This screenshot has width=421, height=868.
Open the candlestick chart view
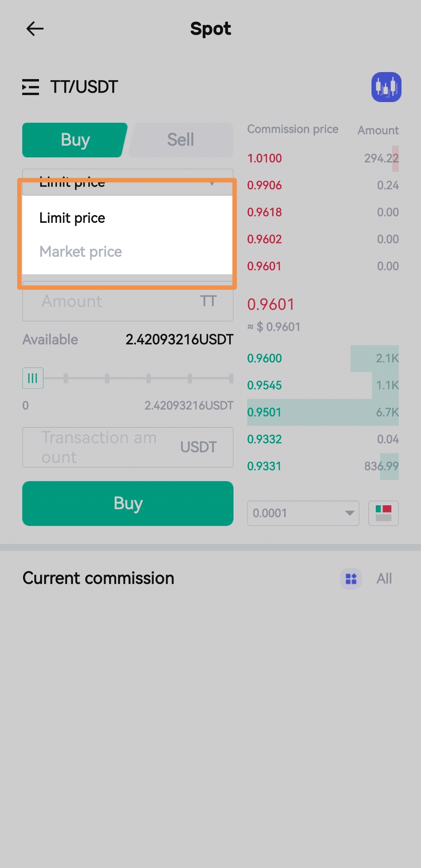tap(386, 87)
